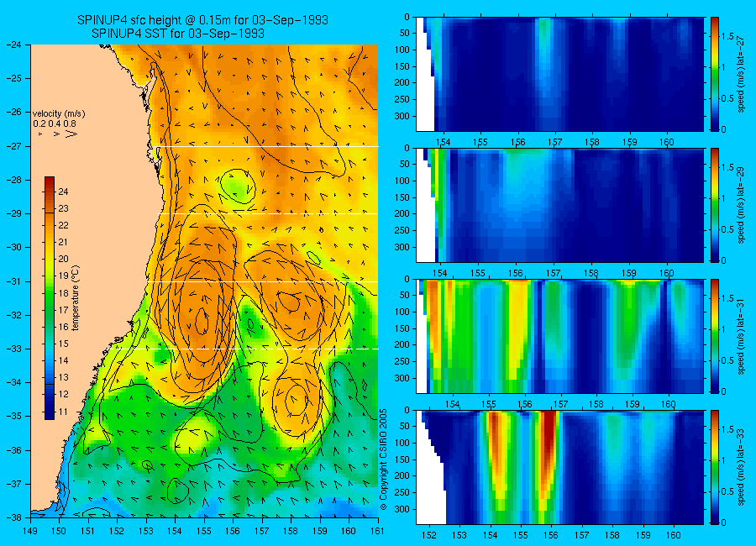The image size is (756, 546).
Task: Click the lat=-31 speed cross-section panel
Action: [559, 336]
